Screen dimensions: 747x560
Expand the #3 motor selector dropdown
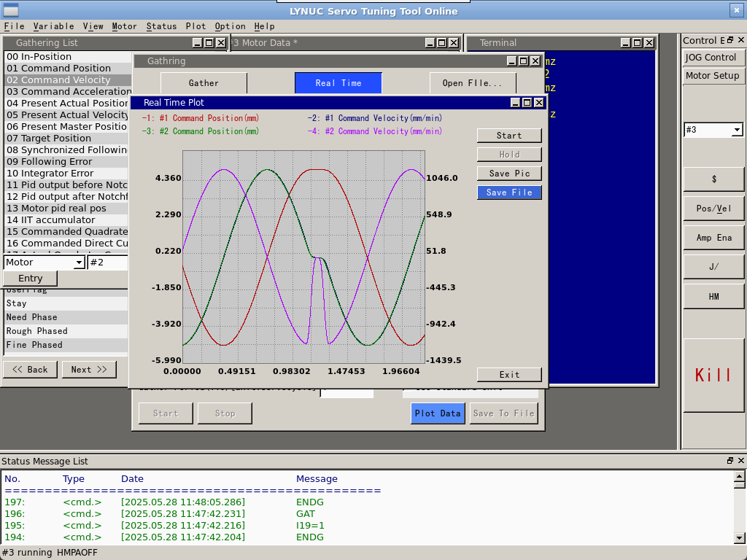click(x=737, y=130)
